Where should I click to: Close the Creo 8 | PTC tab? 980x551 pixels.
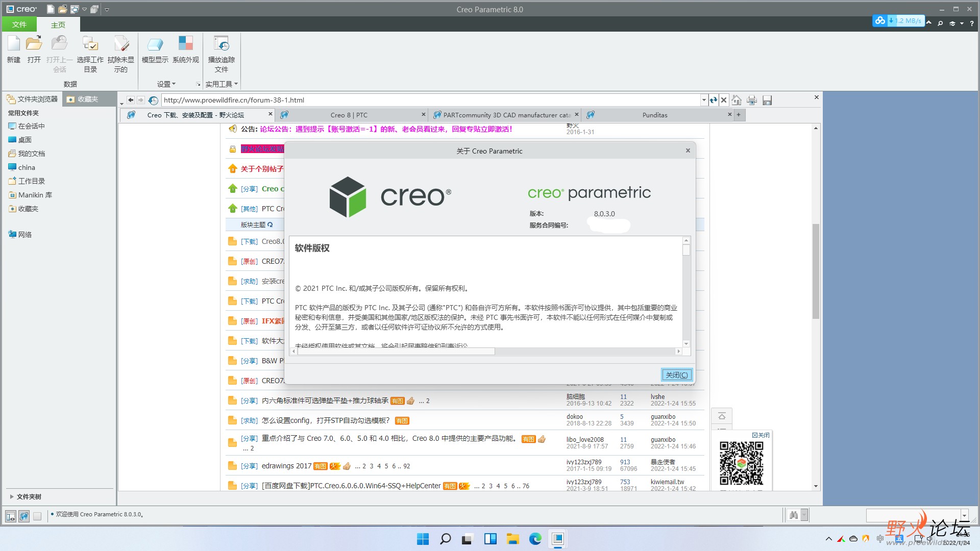[x=423, y=114]
